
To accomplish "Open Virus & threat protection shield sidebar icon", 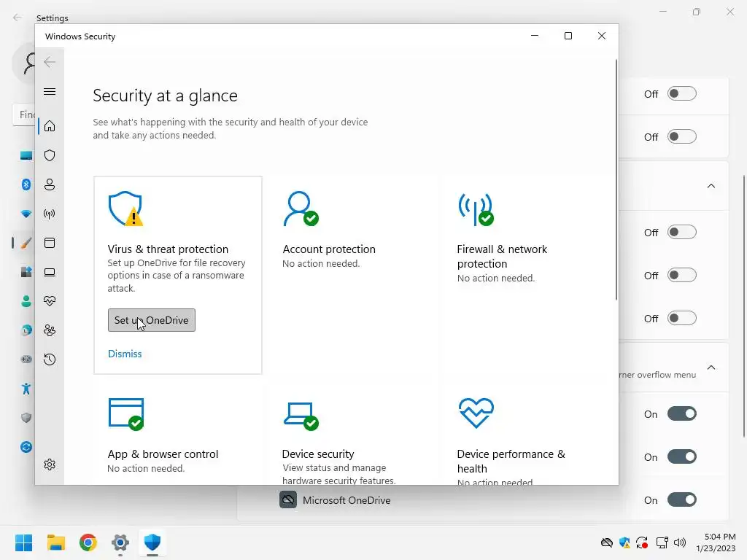I will (50, 156).
